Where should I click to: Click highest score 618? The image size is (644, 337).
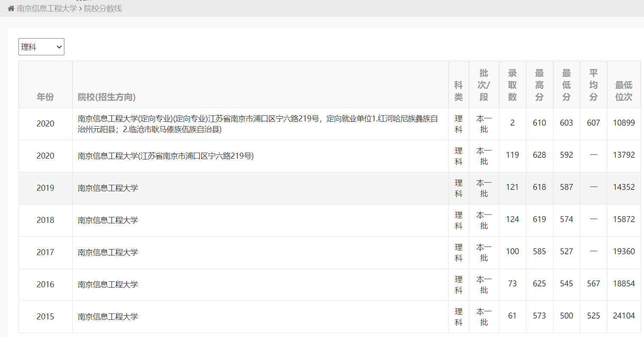click(x=539, y=187)
